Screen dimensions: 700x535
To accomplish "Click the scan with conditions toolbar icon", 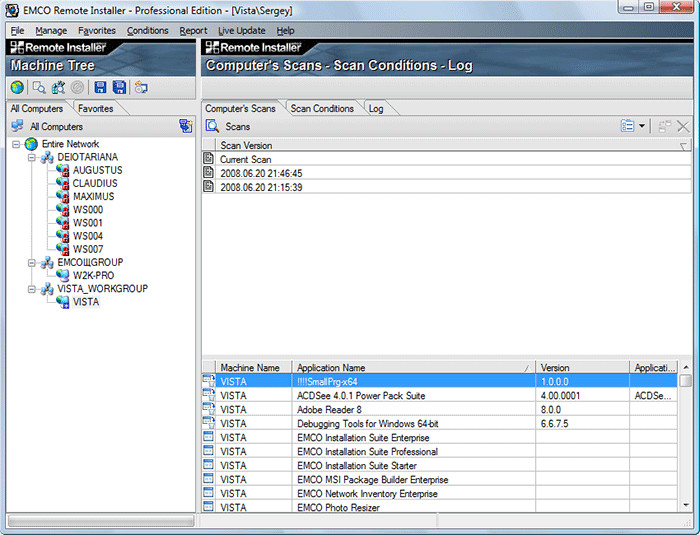I will coord(58,87).
